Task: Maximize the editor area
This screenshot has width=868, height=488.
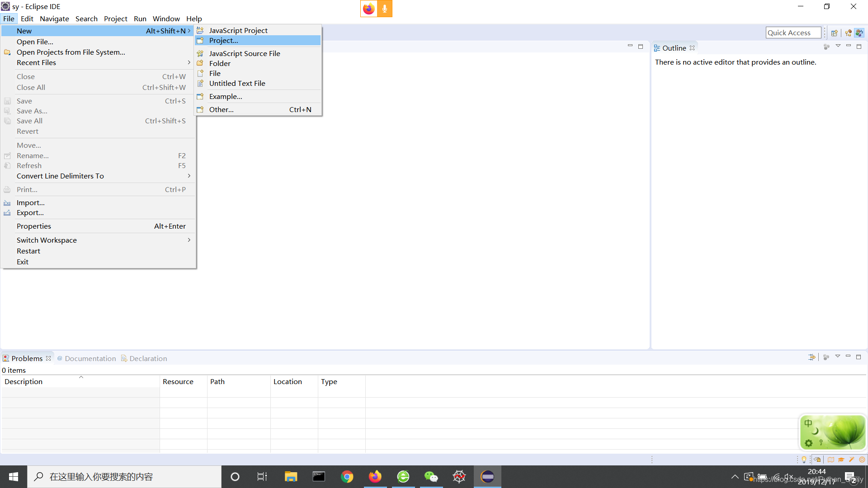Action: [641, 46]
